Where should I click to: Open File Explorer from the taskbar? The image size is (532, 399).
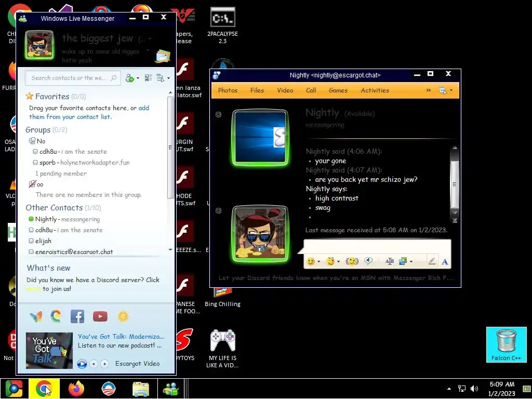click(x=140, y=389)
